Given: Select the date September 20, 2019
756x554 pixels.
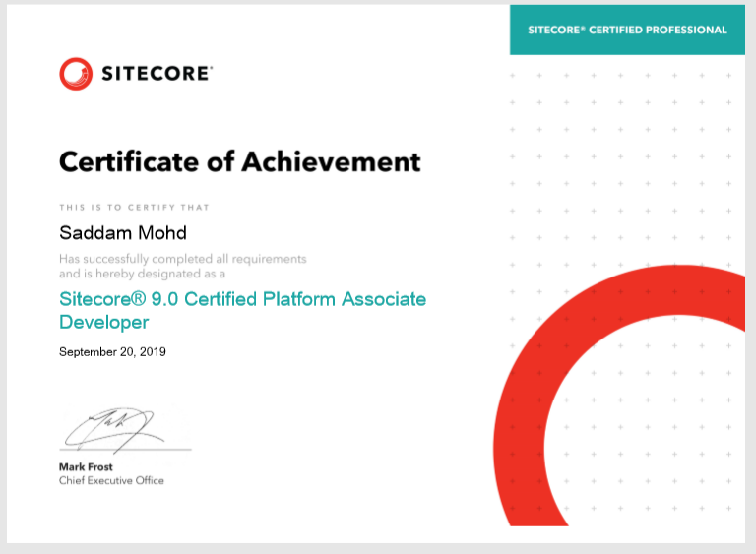Looking at the screenshot, I should tap(112, 352).
